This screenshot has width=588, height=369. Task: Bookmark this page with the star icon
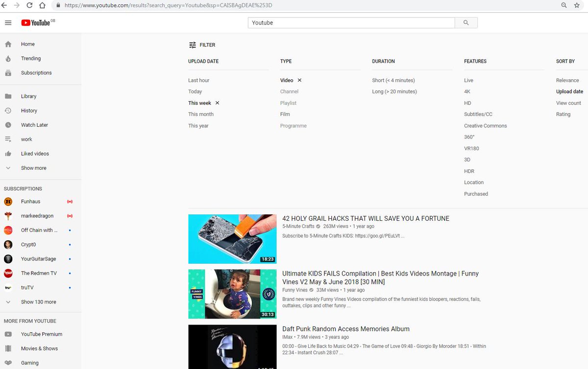coord(577,5)
